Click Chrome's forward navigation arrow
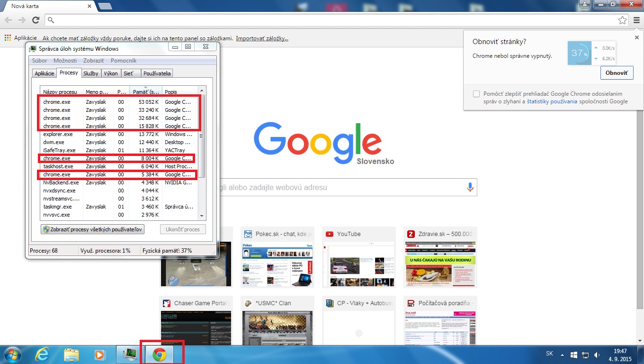Screen dimensions: 644x364 [22, 20]
